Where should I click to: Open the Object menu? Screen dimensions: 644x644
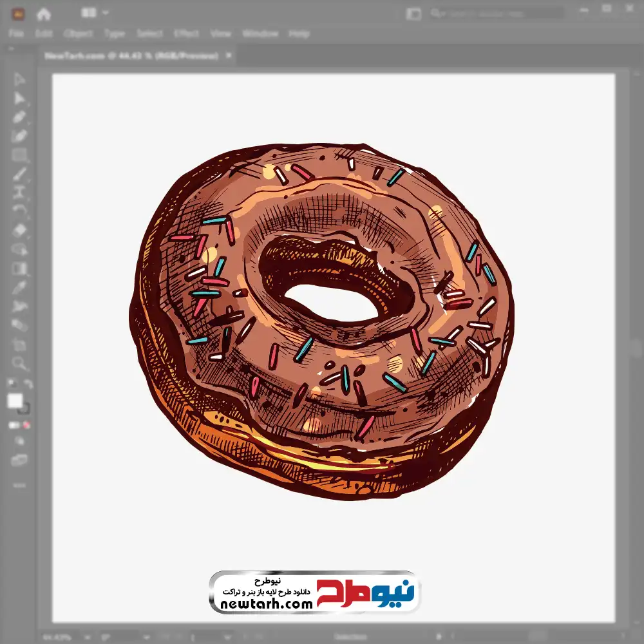(77, 34)
